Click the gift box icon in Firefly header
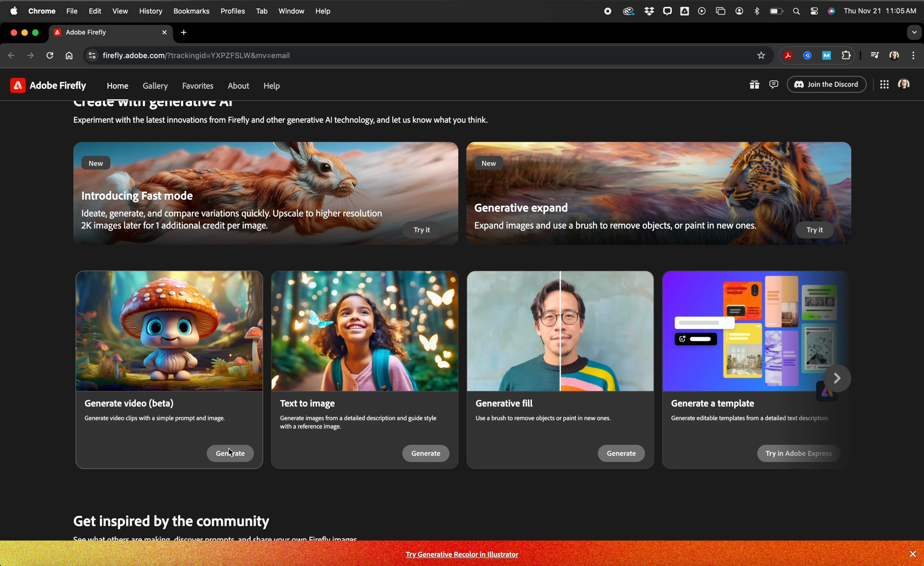This screenshot has height=566, width=924. point(754,85)
